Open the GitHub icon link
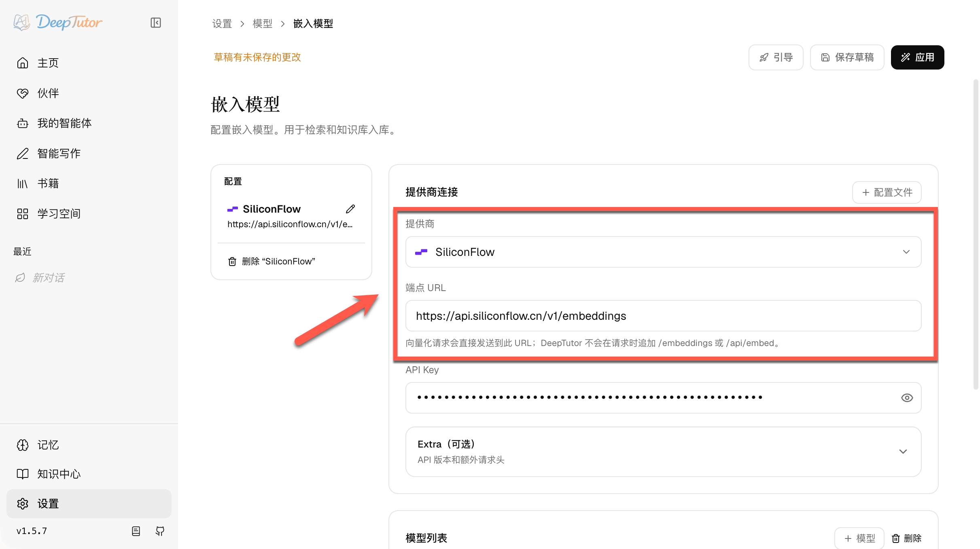The height and width of the screenshot is (549, 980). [160, 531]
